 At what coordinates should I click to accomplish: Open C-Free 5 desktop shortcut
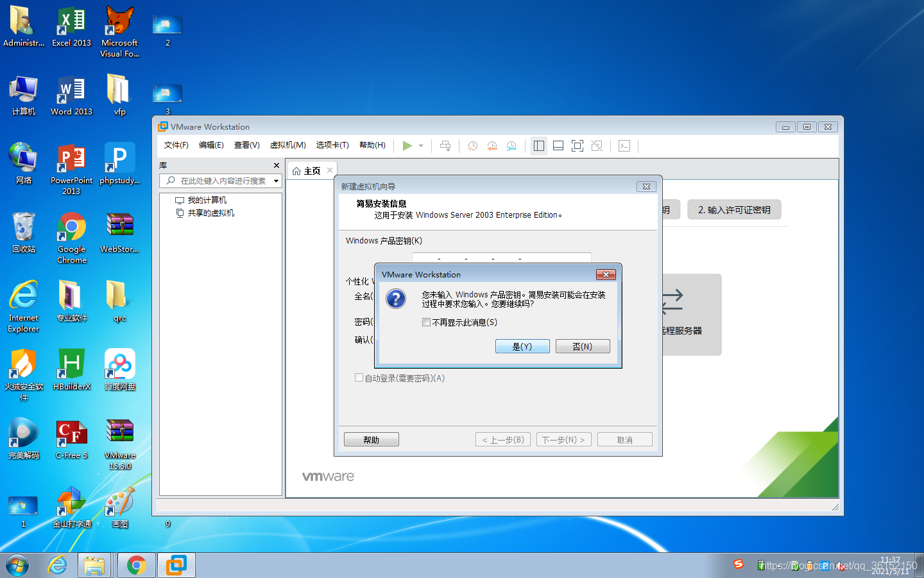(x=71, y=439)
